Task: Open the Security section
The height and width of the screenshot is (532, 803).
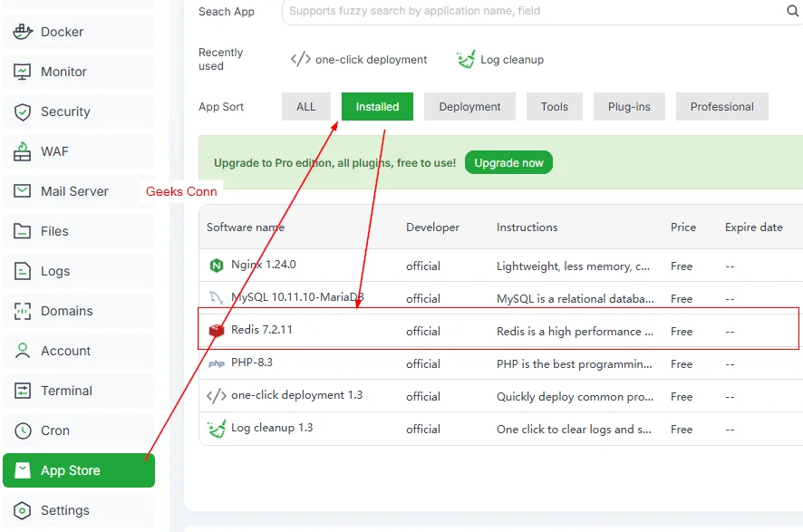Action: click(x=22, y=111)
